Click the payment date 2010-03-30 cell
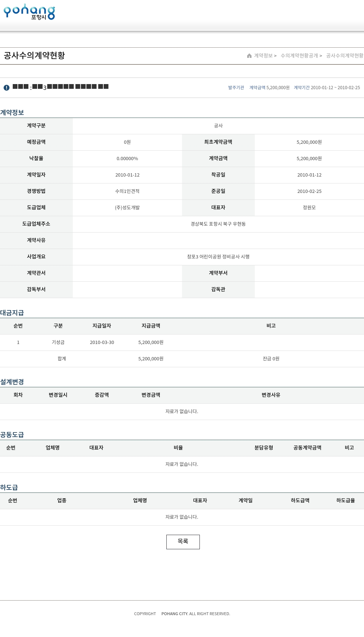Image resolution: width=364 pixels, height=637 pixels. point(102,342)
